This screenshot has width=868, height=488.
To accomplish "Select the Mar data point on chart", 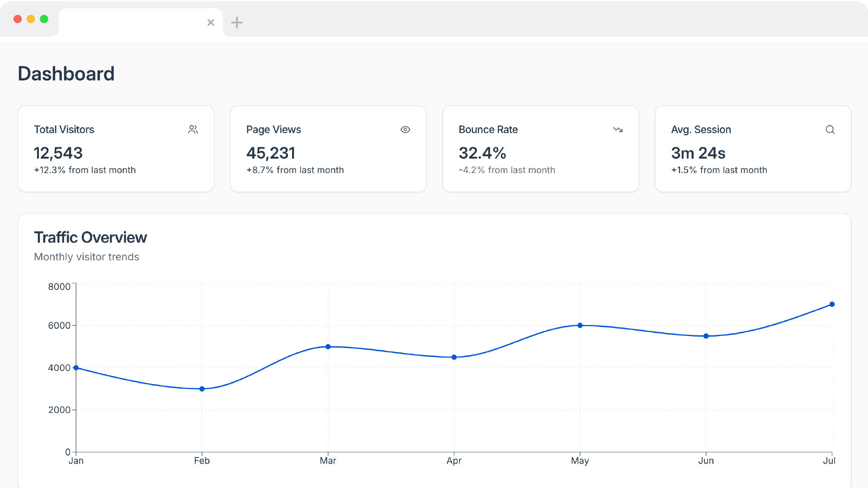I will tap(328, 347).
